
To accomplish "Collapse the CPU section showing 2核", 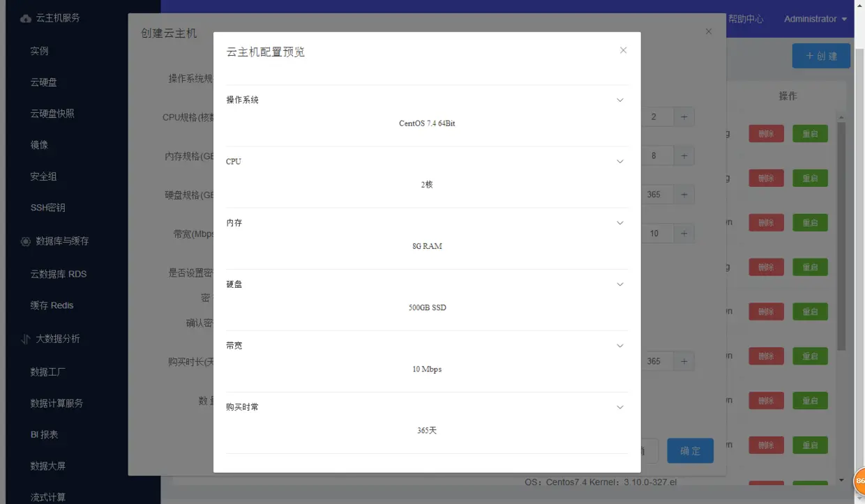I will click(x=619, y=161).
